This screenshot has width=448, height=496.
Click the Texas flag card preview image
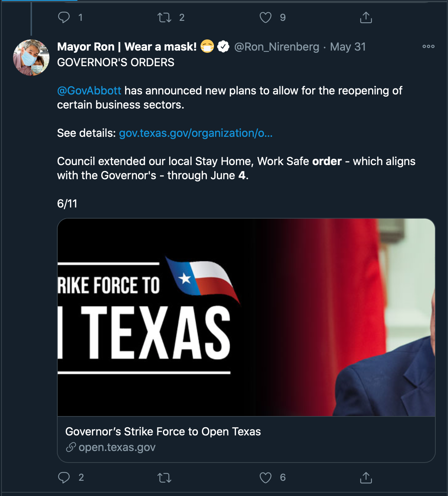pos(246,317)
